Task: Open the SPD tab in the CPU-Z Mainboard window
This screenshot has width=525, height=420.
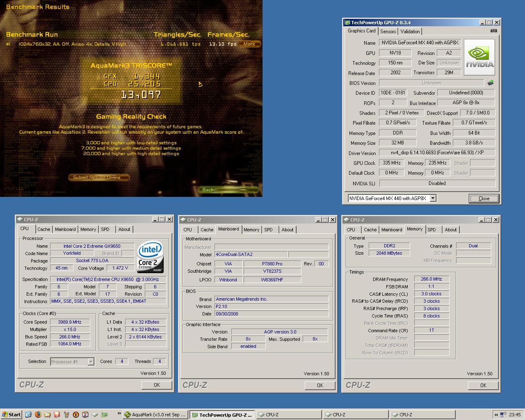Action: coord(268,230)
